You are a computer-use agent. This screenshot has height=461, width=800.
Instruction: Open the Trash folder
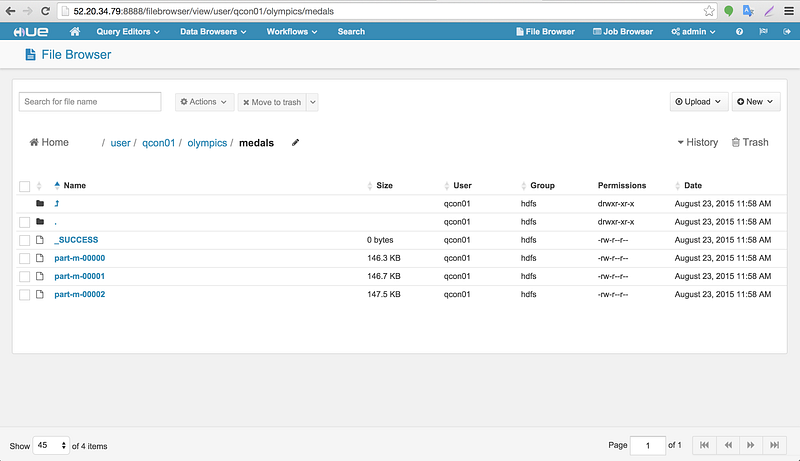(750, 142)
